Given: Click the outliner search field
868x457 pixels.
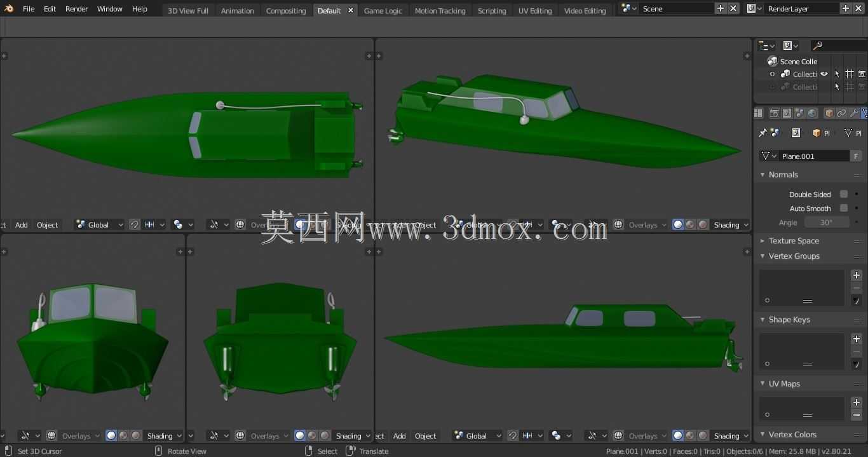Looking at the screenshot, I should tap(839, 46).
